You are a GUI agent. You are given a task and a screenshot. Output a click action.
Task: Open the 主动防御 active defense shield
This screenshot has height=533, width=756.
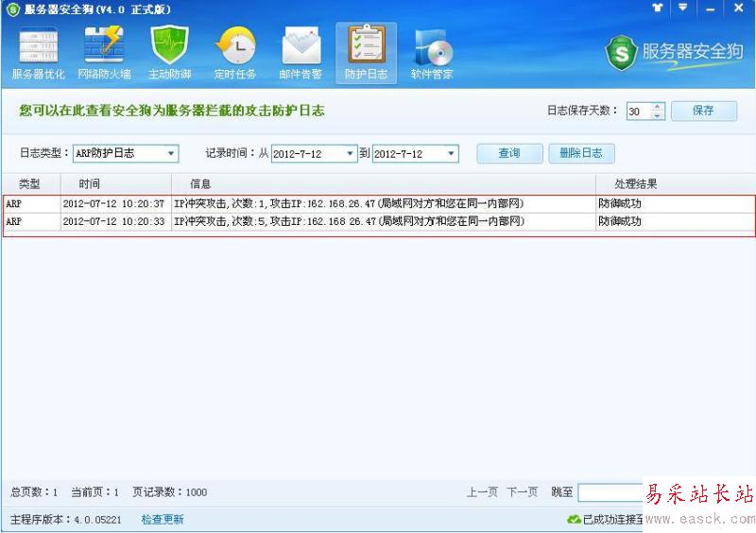click(170, 53)
